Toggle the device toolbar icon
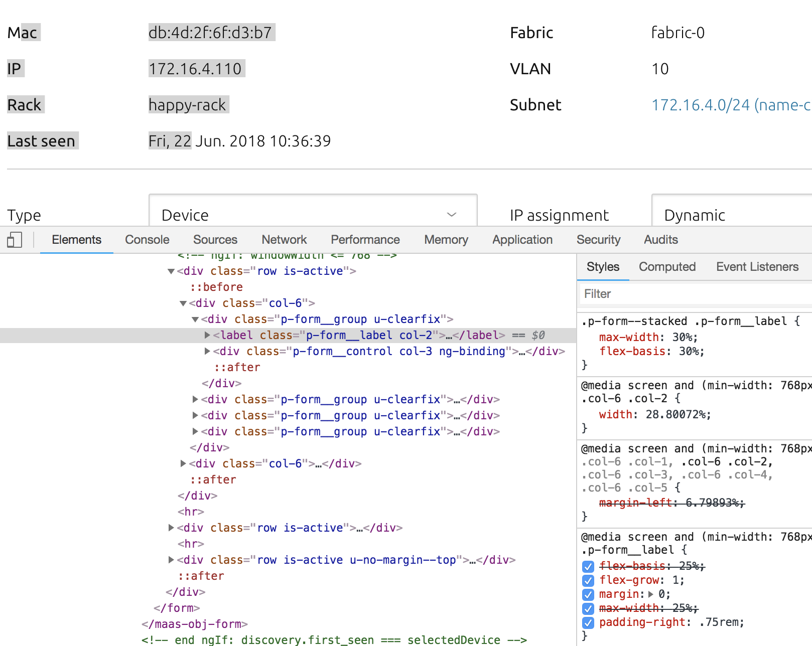The width and height of the screenshot is (812, 646). (15, 240)
